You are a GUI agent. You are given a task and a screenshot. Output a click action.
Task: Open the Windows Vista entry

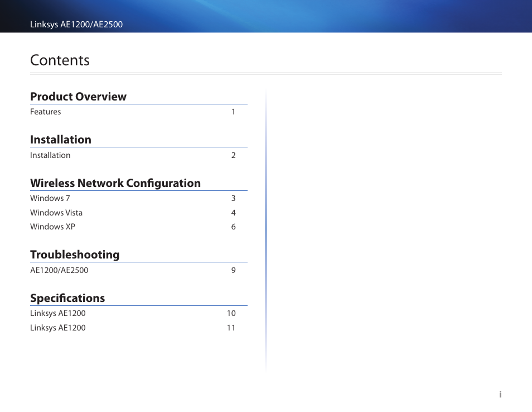coord(56,213)
